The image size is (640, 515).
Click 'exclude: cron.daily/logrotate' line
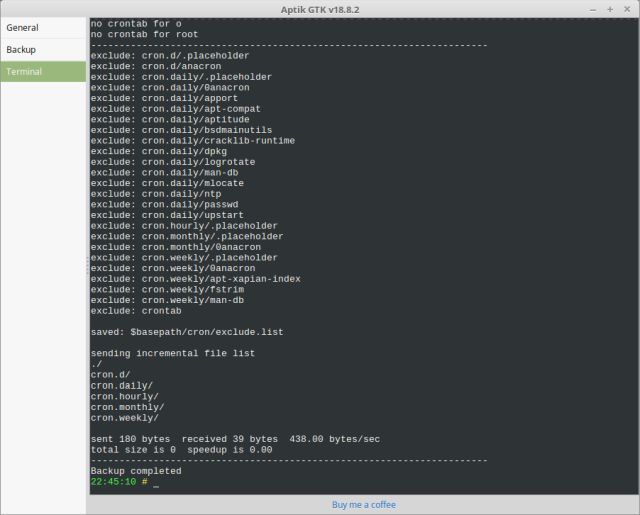coord(173,162)
